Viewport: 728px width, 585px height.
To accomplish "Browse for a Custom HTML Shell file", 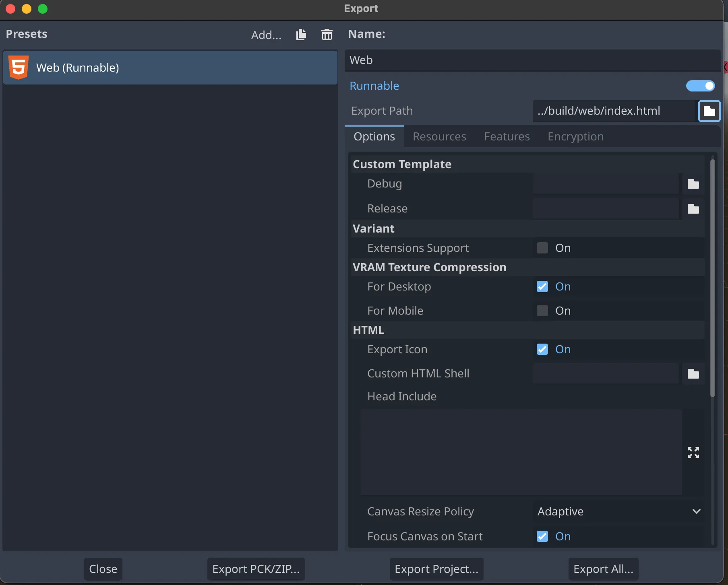I will pos(693,373).
